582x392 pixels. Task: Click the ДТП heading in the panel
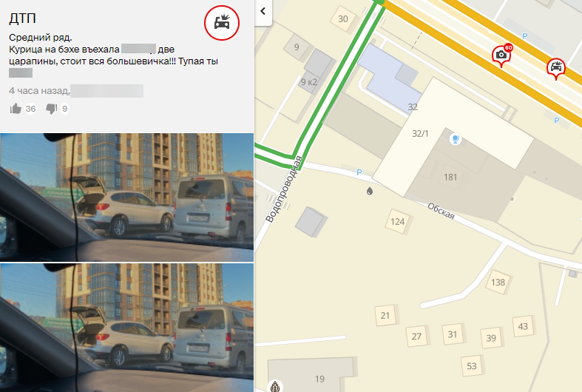pos(22,18)
